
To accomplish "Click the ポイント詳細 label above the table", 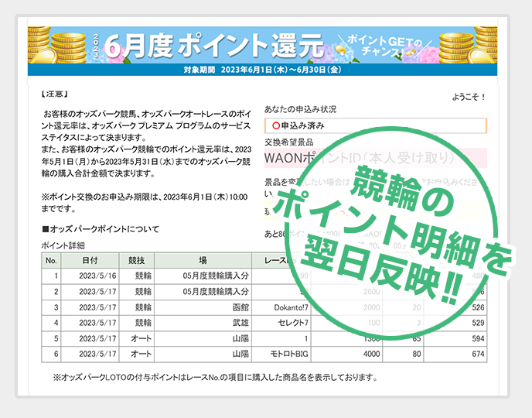I will coord(63,245).
